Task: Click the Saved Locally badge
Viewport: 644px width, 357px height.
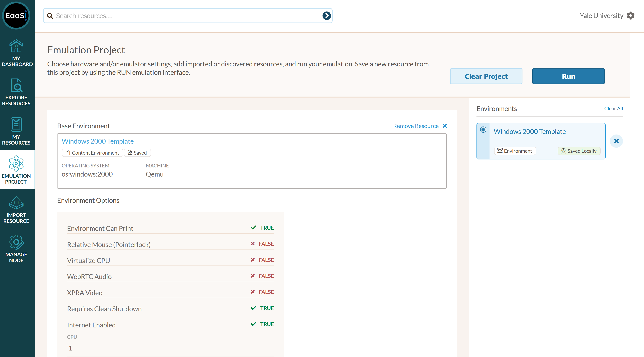Action: (579, 151)
